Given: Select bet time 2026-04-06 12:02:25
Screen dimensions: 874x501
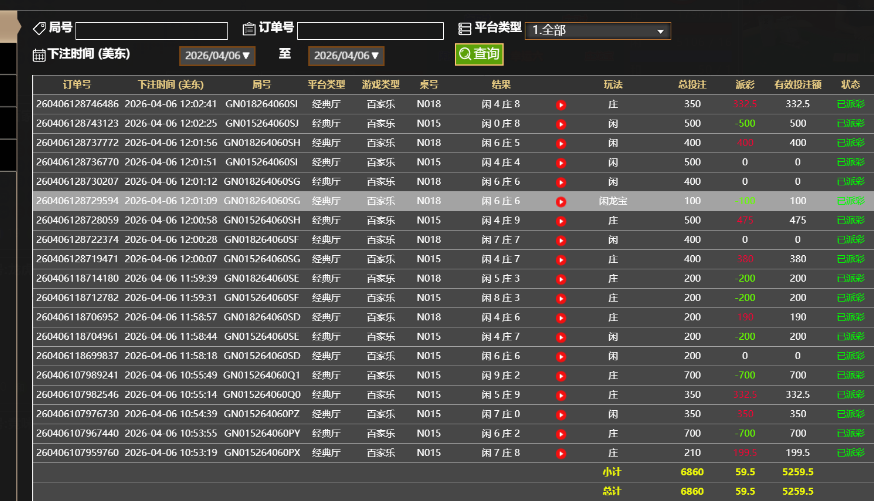Looking at the screenshot, I should point(171,123).
